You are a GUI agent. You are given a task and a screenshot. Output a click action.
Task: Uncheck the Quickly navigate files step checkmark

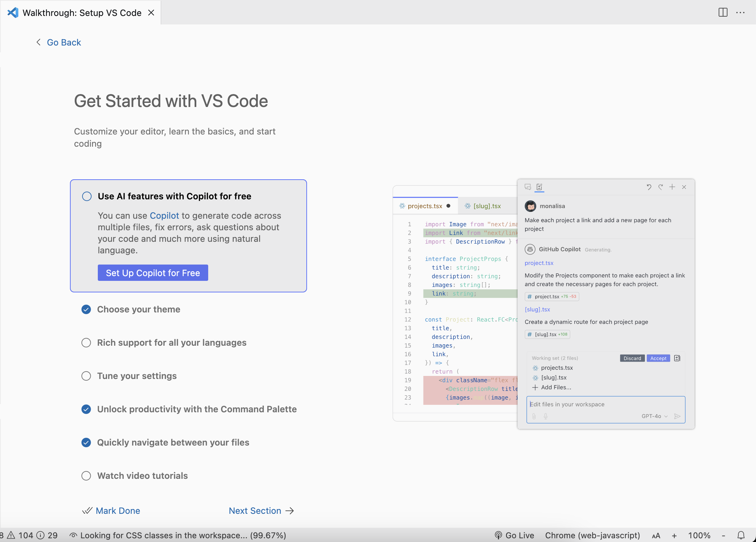point(86,442)
